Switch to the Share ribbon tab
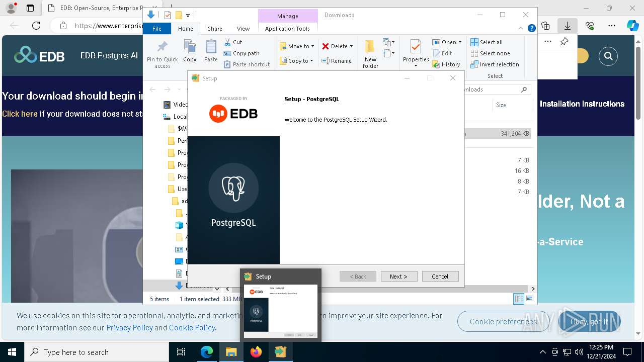The image size is (644, 362). pos(215,29)
